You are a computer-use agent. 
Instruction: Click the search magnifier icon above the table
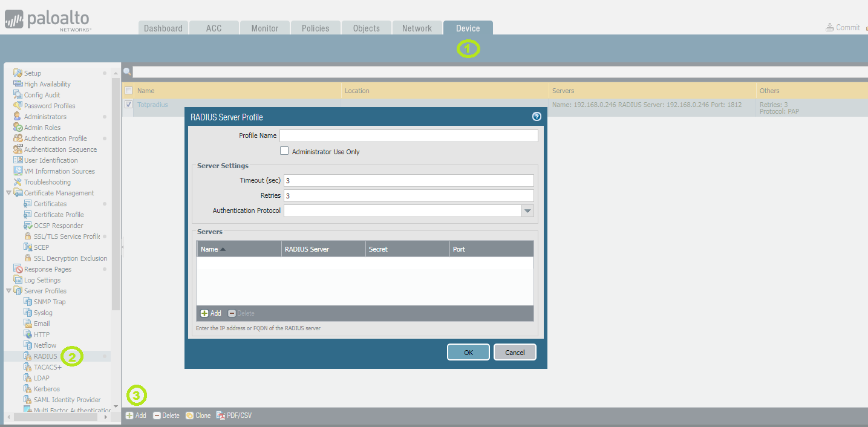click(x=127, y=72)
